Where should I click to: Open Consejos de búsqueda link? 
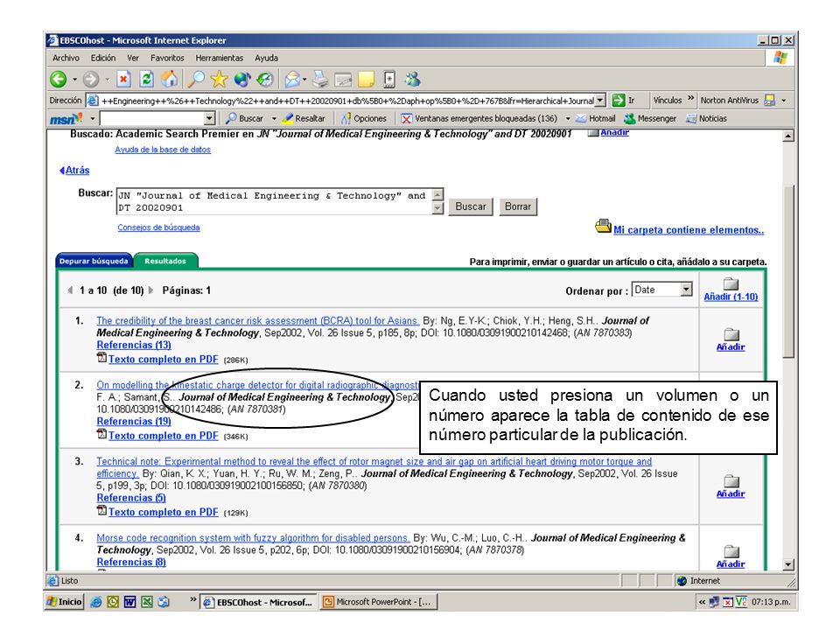[x=158, y=227]
